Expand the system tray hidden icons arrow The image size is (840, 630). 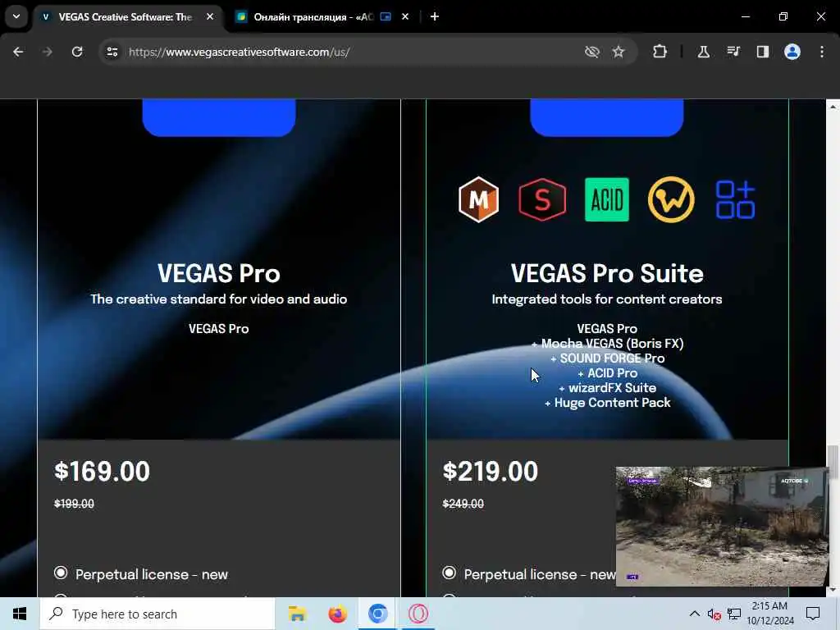point(694,614)
